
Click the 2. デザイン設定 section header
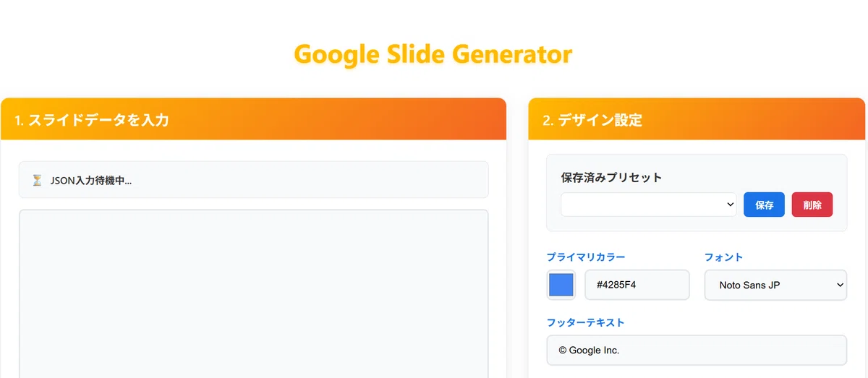coord(697,119)
